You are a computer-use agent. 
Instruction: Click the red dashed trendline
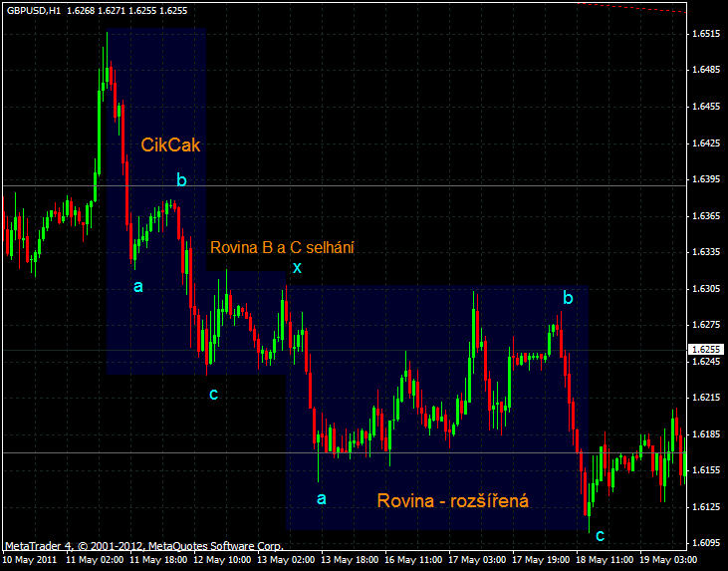(631, 7)
